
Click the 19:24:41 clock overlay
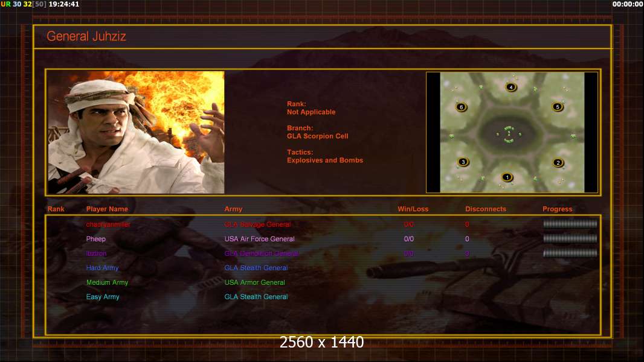tap(63, 4)
